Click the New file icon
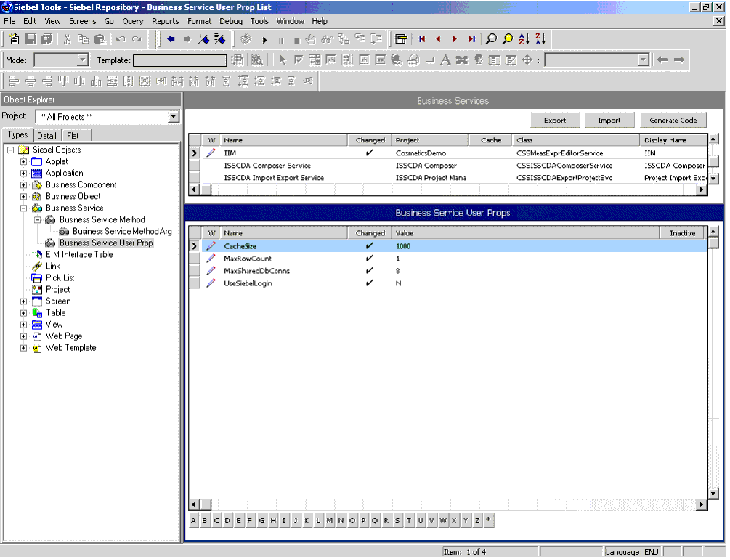 click(14, 39)
